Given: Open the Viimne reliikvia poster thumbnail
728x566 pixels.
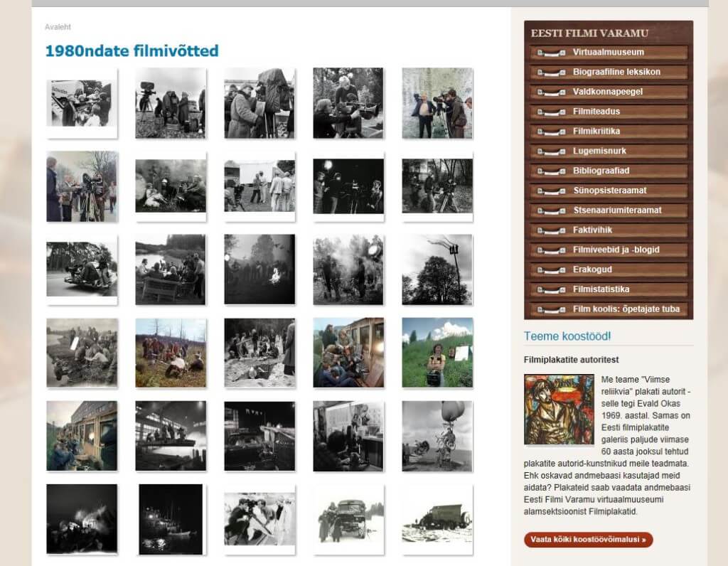Looking at the screenshot, I should pos(559,410).
